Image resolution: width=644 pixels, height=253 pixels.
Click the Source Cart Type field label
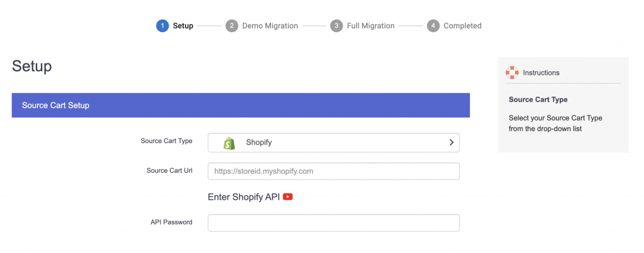[x=166, y=141]
